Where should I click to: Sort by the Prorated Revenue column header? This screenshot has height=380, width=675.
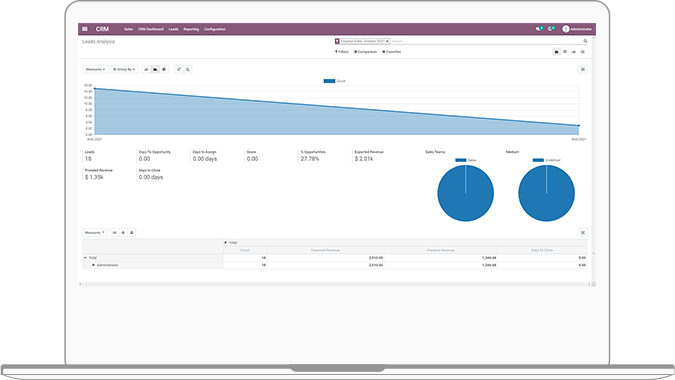440,250
